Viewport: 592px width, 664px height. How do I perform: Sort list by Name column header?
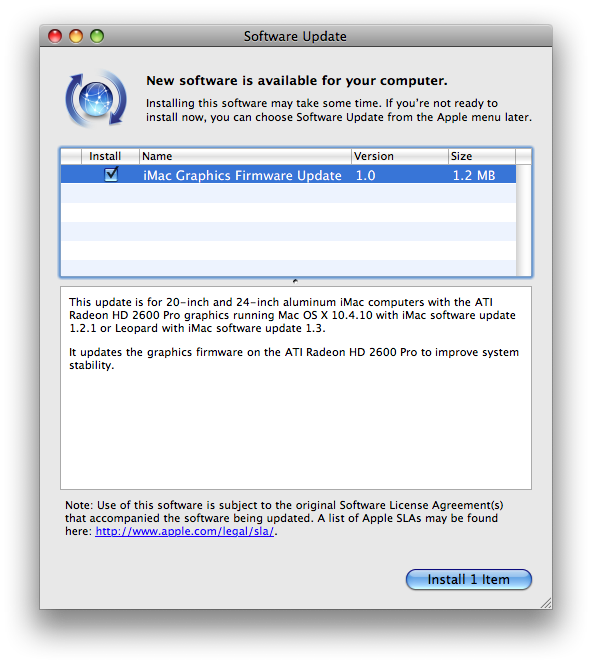[245, 156]
